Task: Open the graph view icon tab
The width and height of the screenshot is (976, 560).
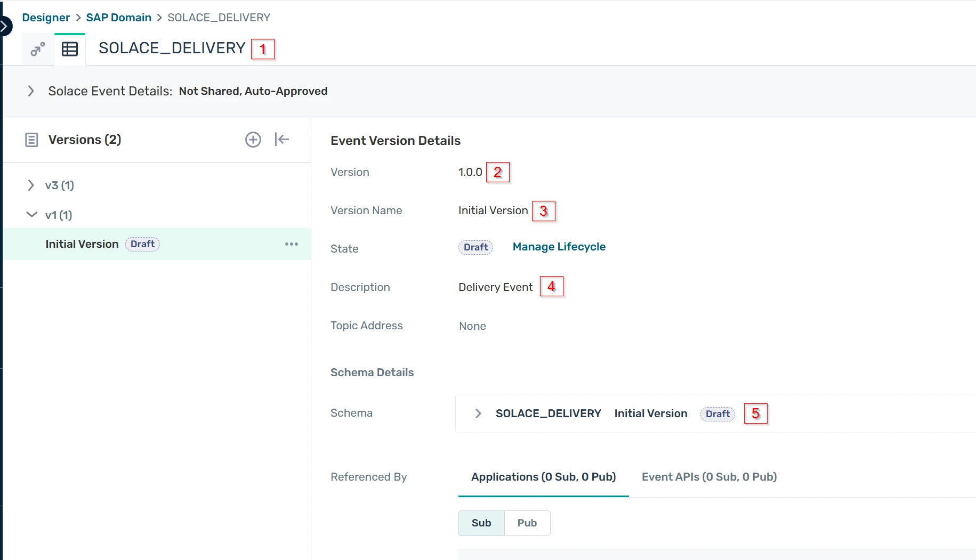Action: click(x=37, y=50)
